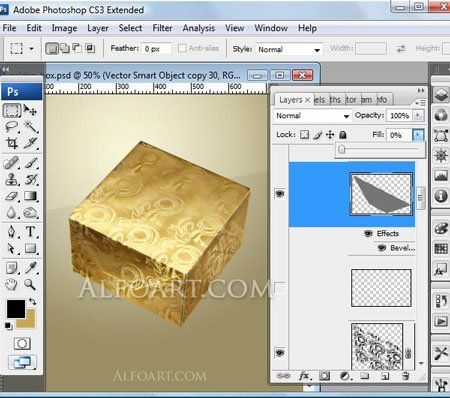Image resolution: width=450 pixels, height=398 pixels.
Task: Select the Eyedropper tool
Action: click(30, 268)
